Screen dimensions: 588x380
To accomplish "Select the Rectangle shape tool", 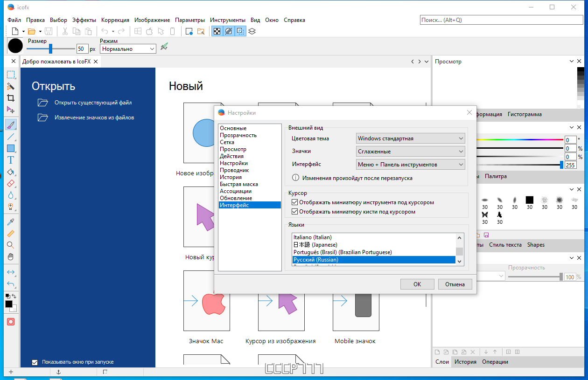I will coord(10,149).
